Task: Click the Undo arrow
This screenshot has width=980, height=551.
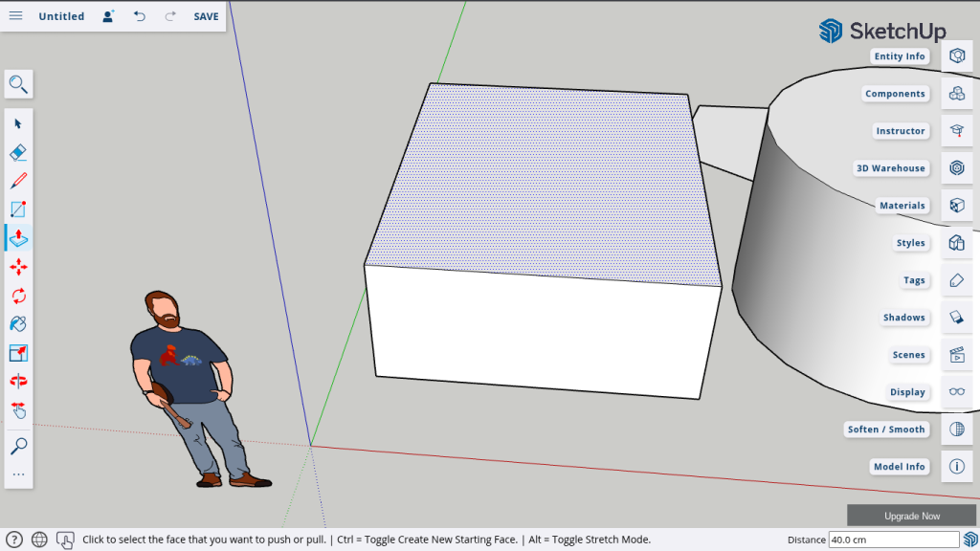Action: point(140,16)
